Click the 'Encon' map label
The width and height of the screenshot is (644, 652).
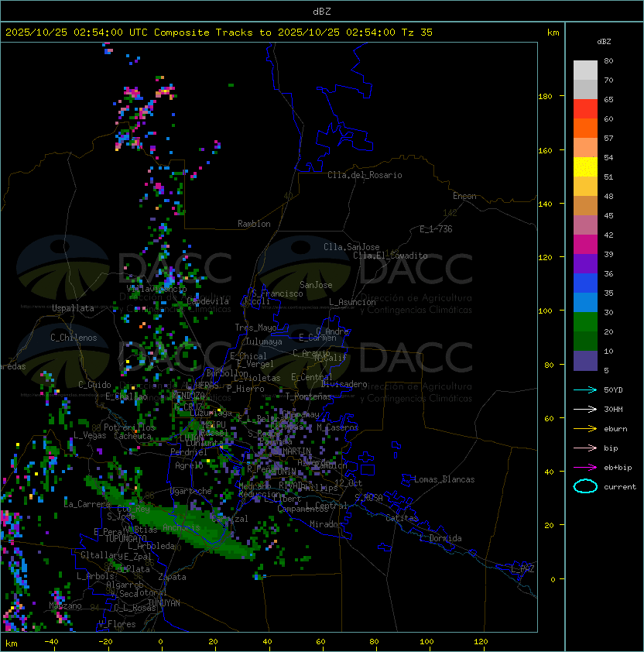[x=464, y=196]
